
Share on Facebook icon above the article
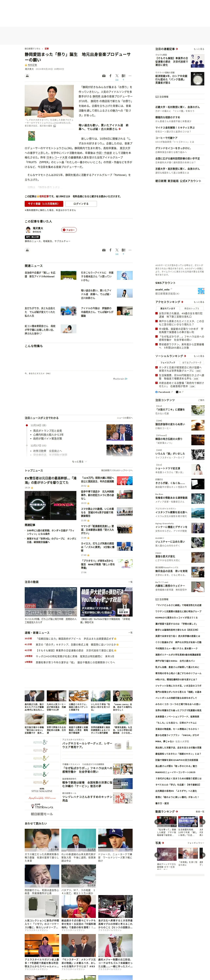click(x=111, y=76)
